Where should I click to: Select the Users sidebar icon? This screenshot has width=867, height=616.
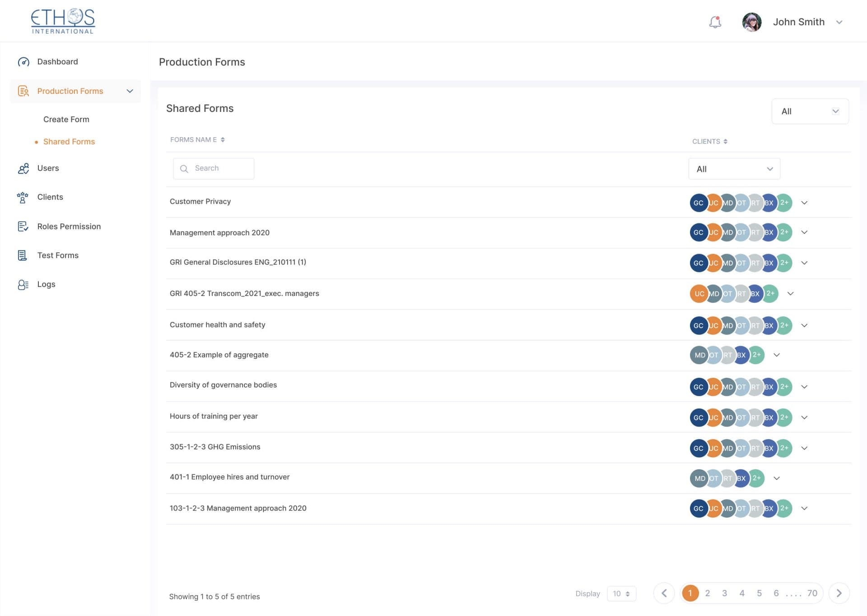[x=23, y=168]
